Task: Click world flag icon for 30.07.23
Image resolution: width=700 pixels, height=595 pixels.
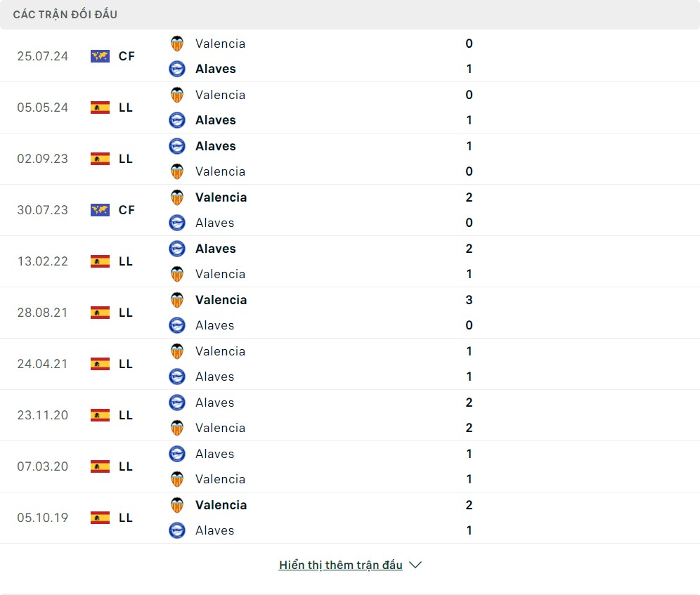Action: coord(100,210)
